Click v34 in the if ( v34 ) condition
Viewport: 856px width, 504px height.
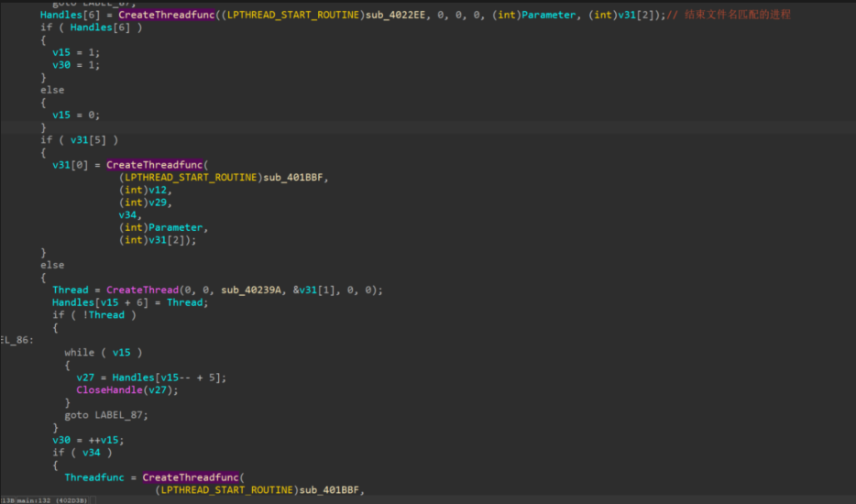95,452
